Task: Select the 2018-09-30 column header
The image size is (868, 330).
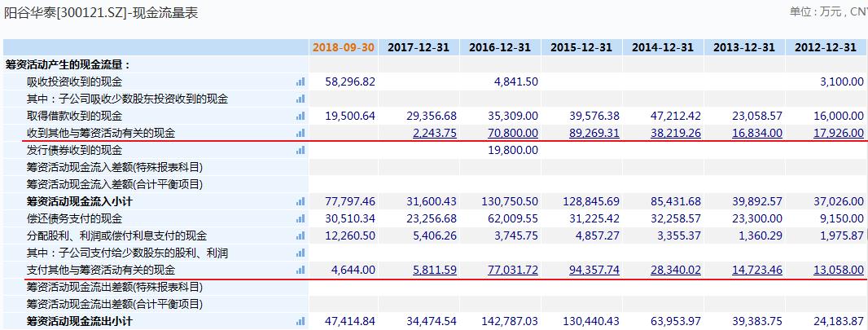Action: point(344,47)
